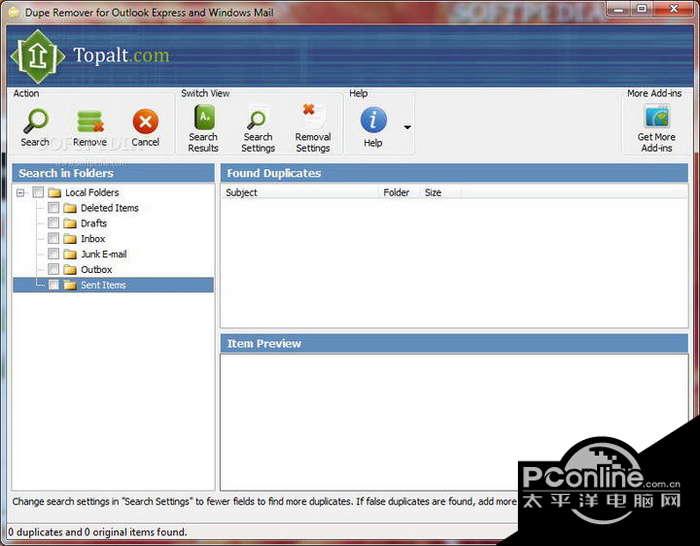Screen dimensions: 700x546
Task: Click the Drafts folder icon
Action: coord(70,223)
